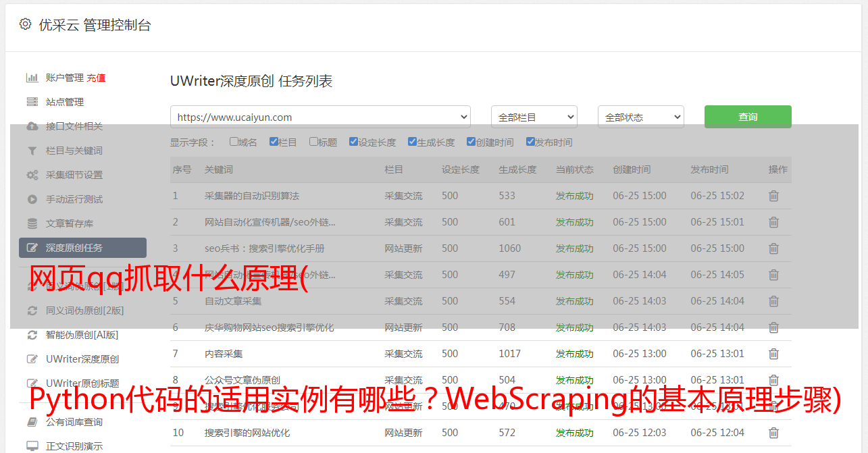The image size is (868, 453).
Task: Click the red 充值 link
Action: click(x=96, y=78)
